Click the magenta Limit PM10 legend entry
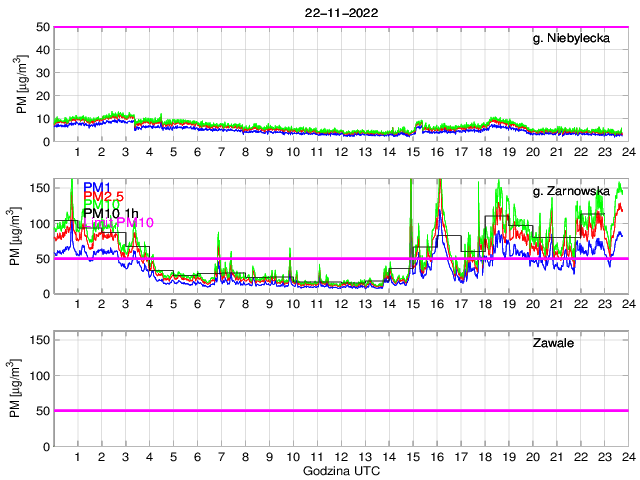Image resolution: width=640 pixels, height=480 pixels. (x=118, y=222)
